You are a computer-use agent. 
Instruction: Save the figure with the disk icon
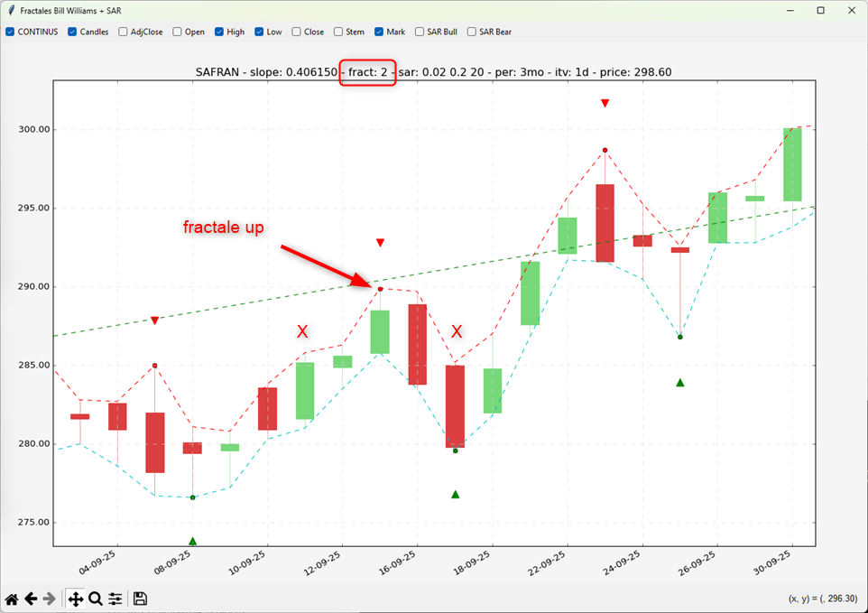pyautogui.click(x=140, y=599)
